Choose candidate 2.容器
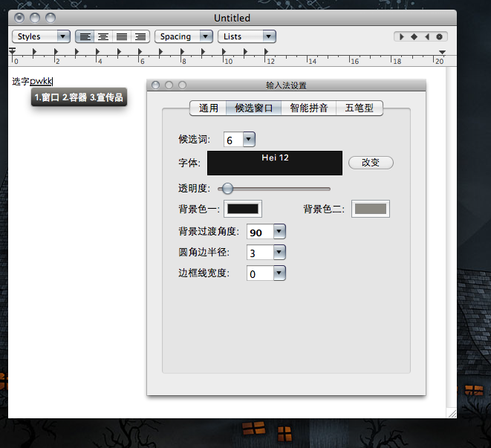This screenshot has height=448, width=491. [x=74, y=97]
